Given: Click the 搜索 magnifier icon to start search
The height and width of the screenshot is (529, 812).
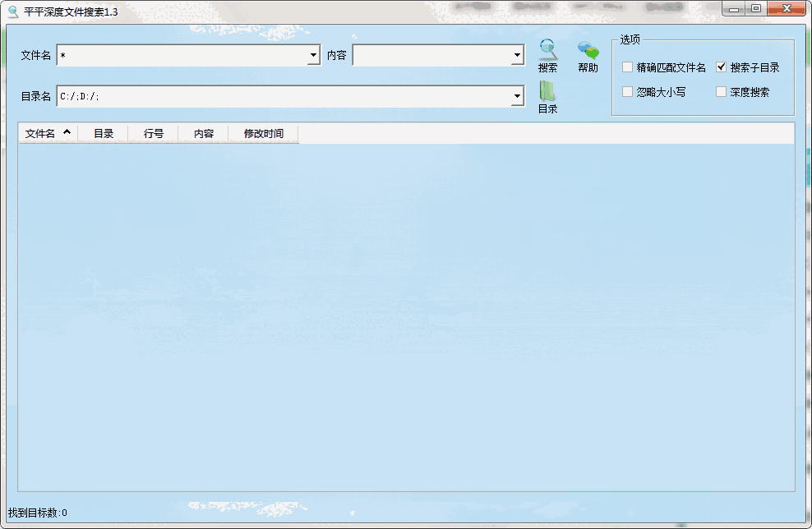Looking at the screenshot, I should point(548,49).
